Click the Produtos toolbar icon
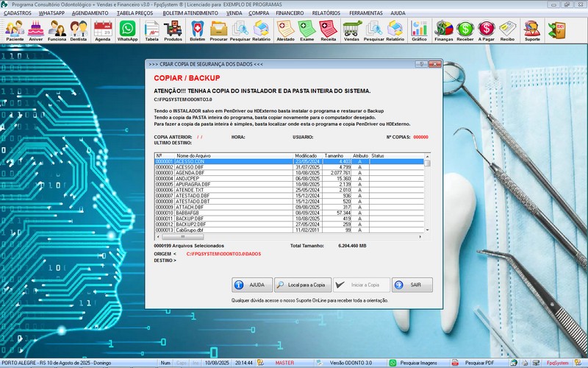The image size is (588, 368). [x=173, y=30]
